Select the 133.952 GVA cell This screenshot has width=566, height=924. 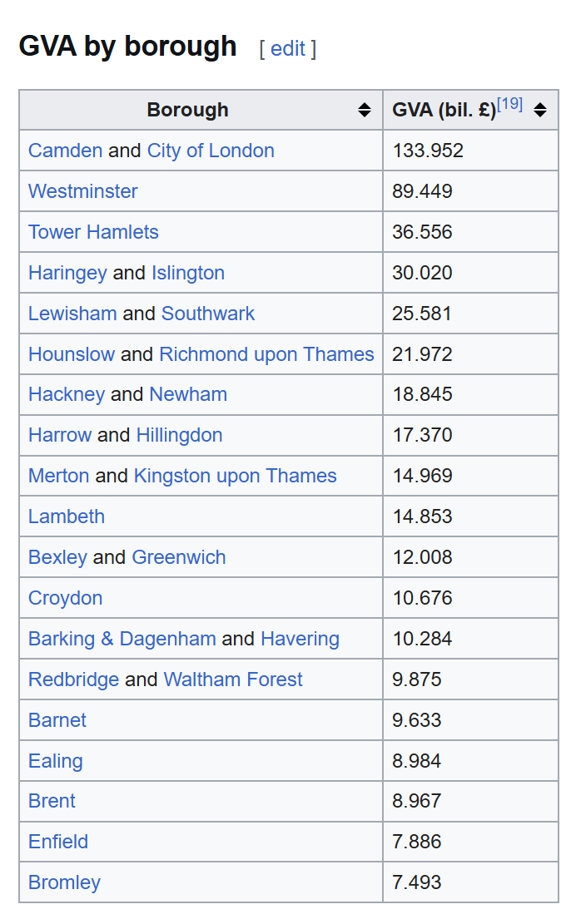(x=428, y=151)
